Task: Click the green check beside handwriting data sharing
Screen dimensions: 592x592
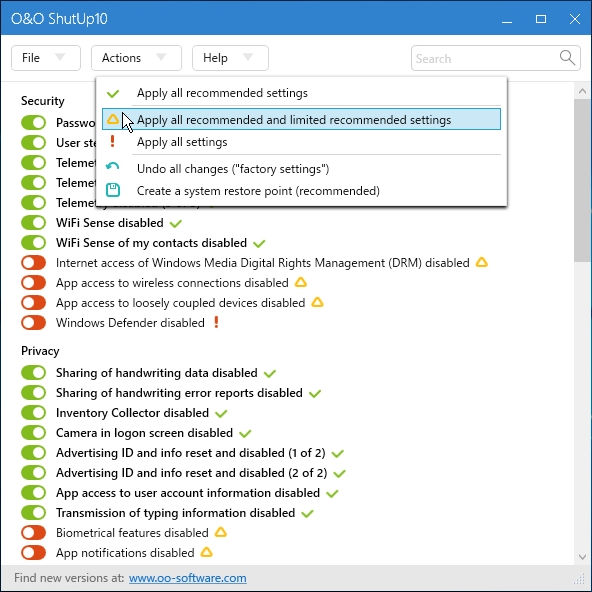Action: coord(270,374)
